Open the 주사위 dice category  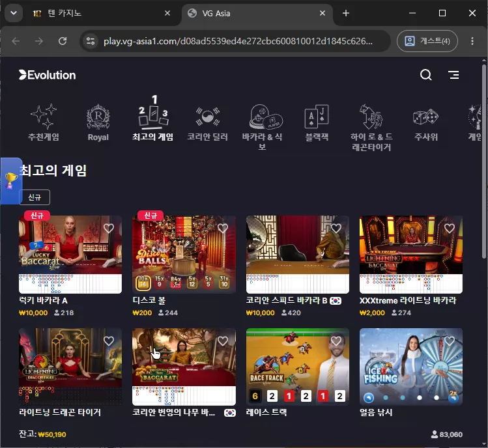[x=425, y=124]
